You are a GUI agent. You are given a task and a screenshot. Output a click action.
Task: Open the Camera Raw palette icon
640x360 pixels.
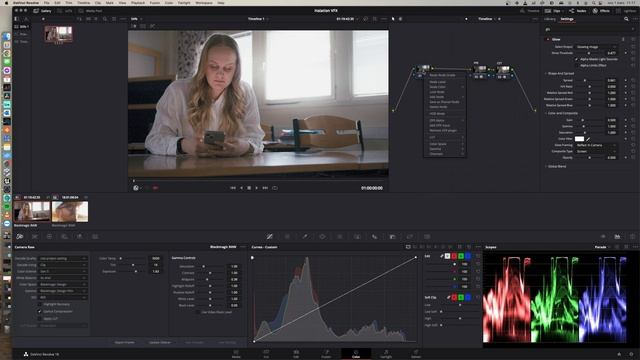pos(20,236)
